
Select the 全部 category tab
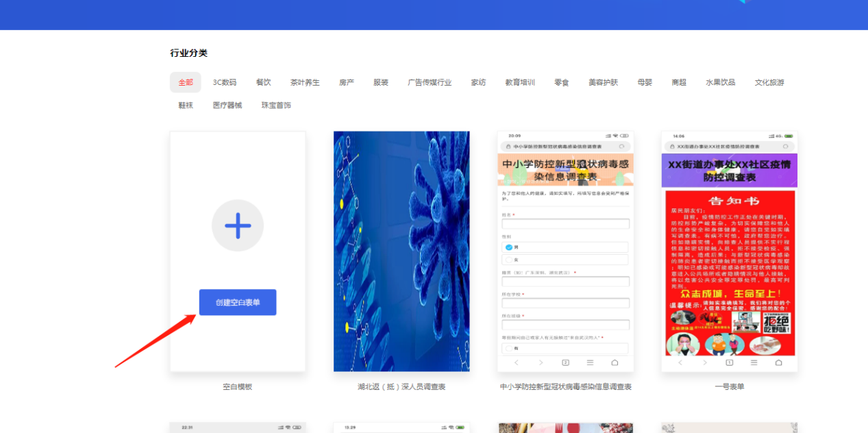point(186,82)
